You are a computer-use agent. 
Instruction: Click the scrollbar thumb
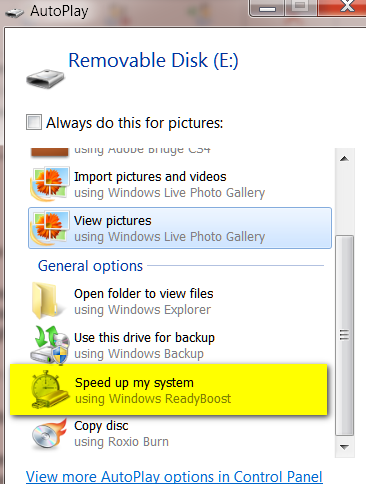[344, 335]
